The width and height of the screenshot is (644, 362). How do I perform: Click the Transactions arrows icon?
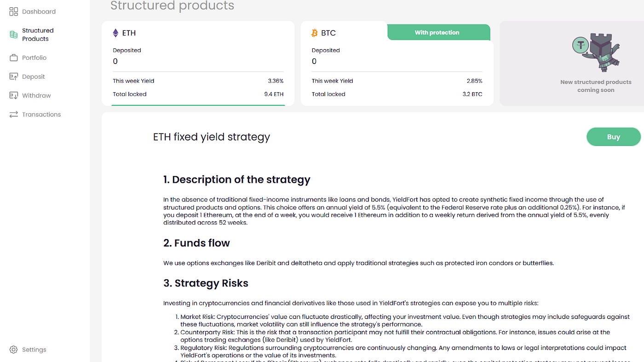point(14,114)
